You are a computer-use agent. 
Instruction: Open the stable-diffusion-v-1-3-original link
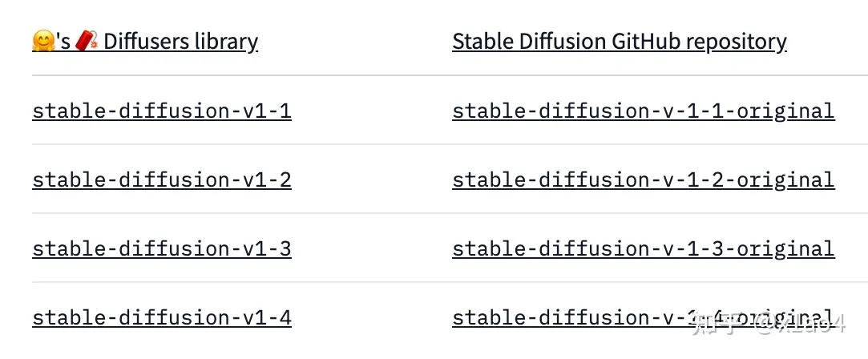[x=644, y=249]
